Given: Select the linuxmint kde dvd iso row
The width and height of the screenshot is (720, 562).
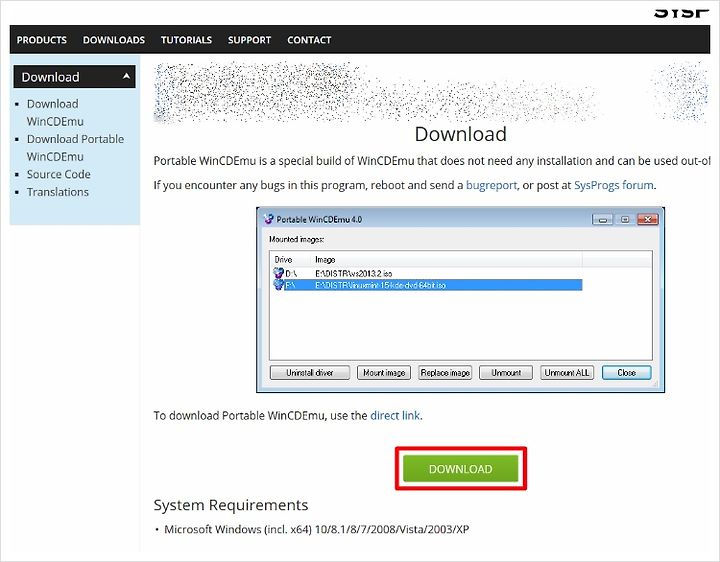Looking at the screenshot, I should [426, 285].
